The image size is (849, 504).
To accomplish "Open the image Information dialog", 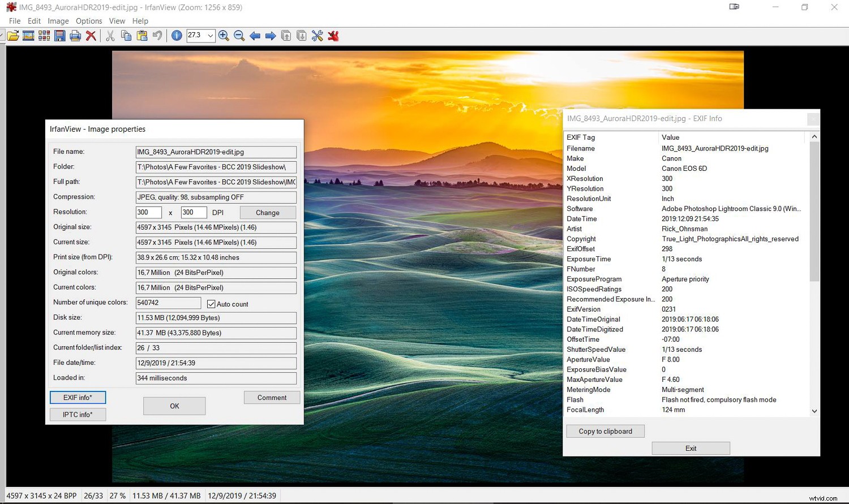I will pos(177,36).
